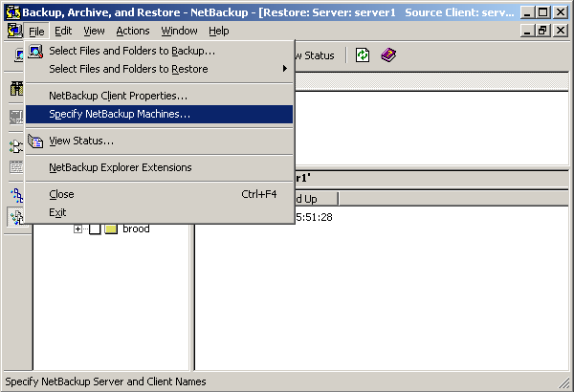Click the grayed computer icon in left sidebar
574x392 pixels.
tap(16, 118)
